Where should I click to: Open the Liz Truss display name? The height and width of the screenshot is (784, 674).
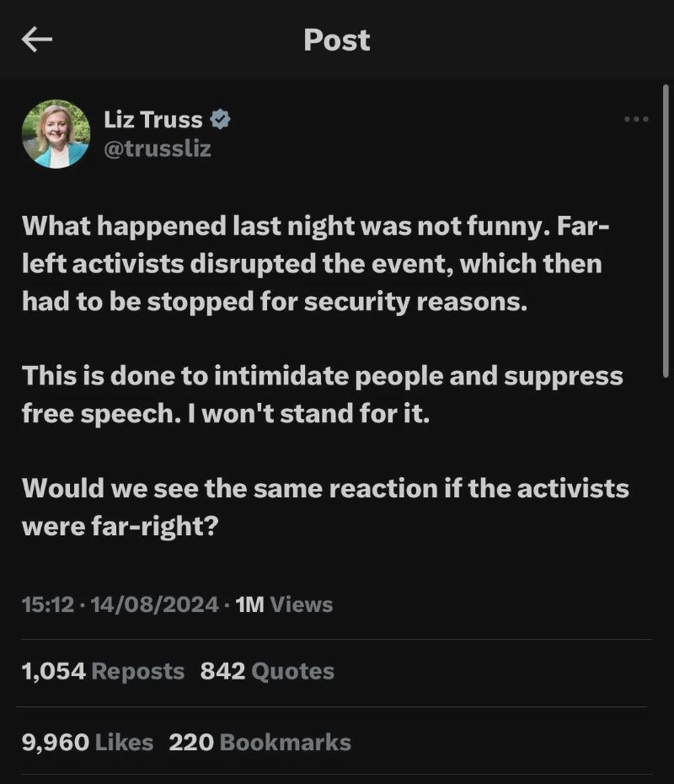click(x=152, y=120)
